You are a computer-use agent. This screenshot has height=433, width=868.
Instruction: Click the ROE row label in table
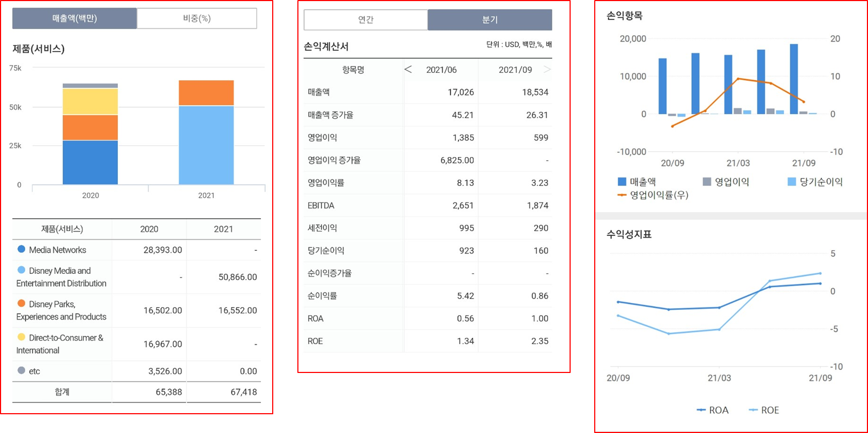[x=316, y=341]
